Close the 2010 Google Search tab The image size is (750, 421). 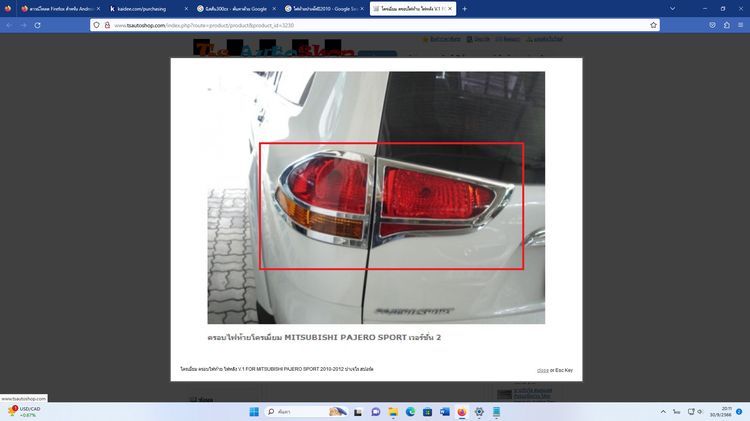coord(362,9)
